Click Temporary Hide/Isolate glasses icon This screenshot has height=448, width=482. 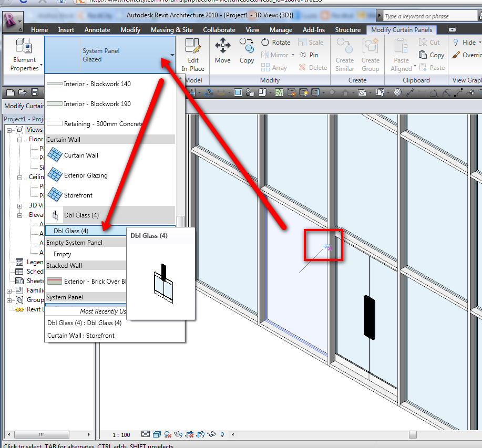[211, 434]
